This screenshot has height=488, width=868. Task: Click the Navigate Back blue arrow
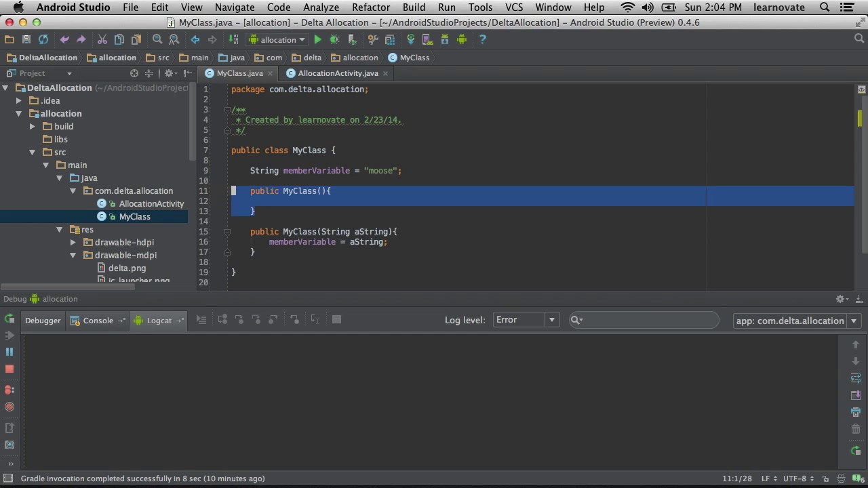195,40
